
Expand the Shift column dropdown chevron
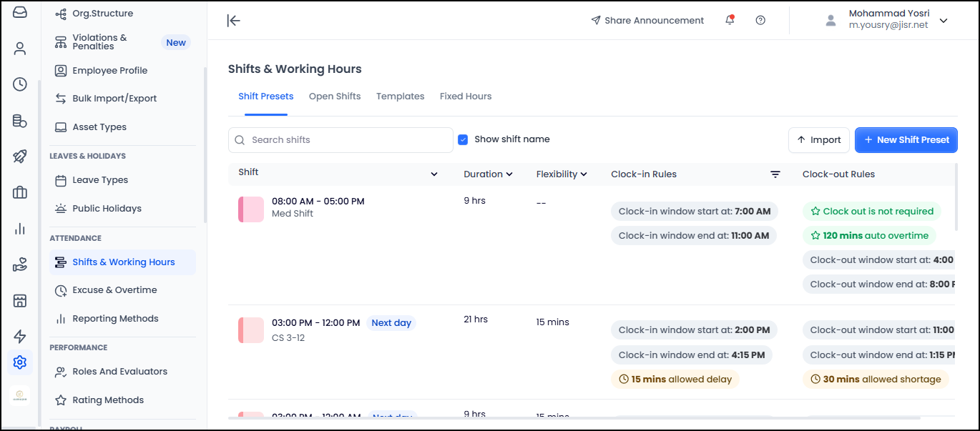point(433,174)
